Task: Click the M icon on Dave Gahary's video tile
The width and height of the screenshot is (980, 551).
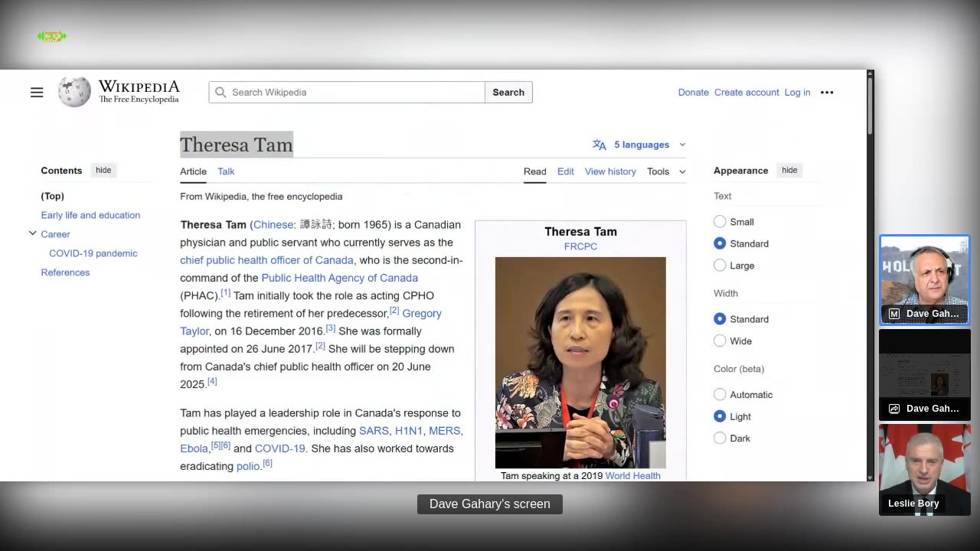Action: click(x=893, y=314)
